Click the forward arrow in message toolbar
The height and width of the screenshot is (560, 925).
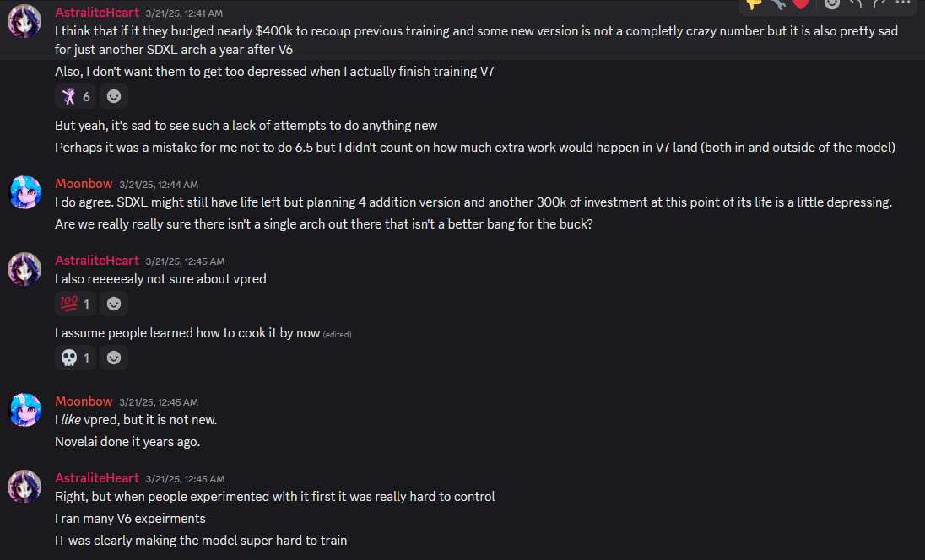pos(879,3)
